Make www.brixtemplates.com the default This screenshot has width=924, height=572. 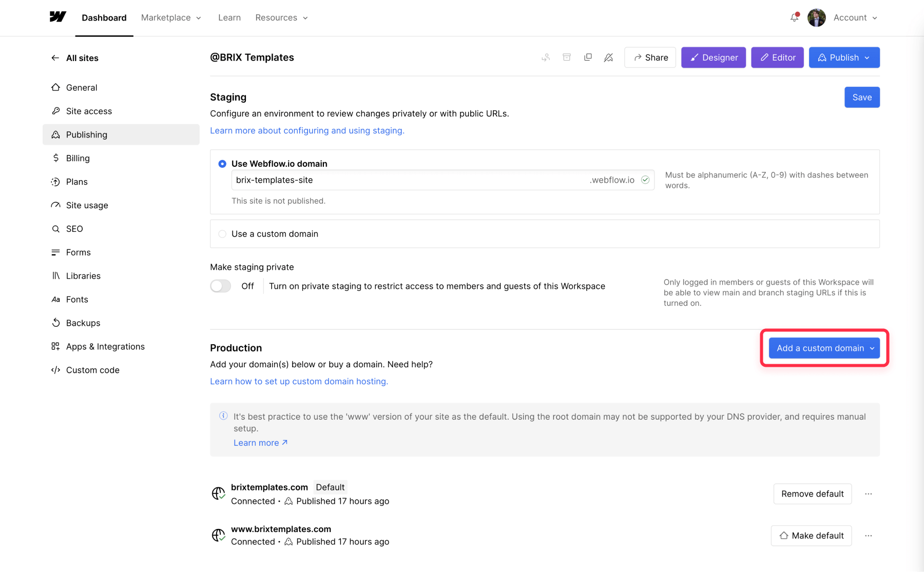tap(811, 536)
